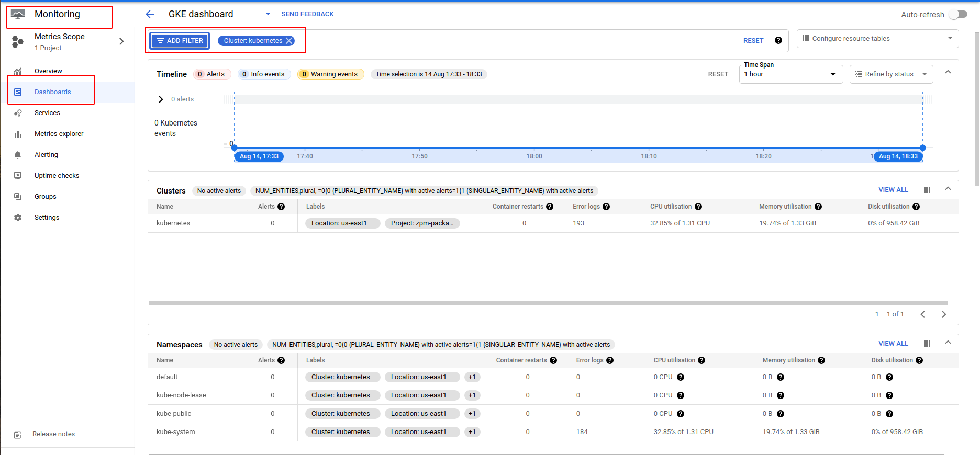Open Namespaces column settings icon
This screenshot has height=455, width=980.
[927, 344]
